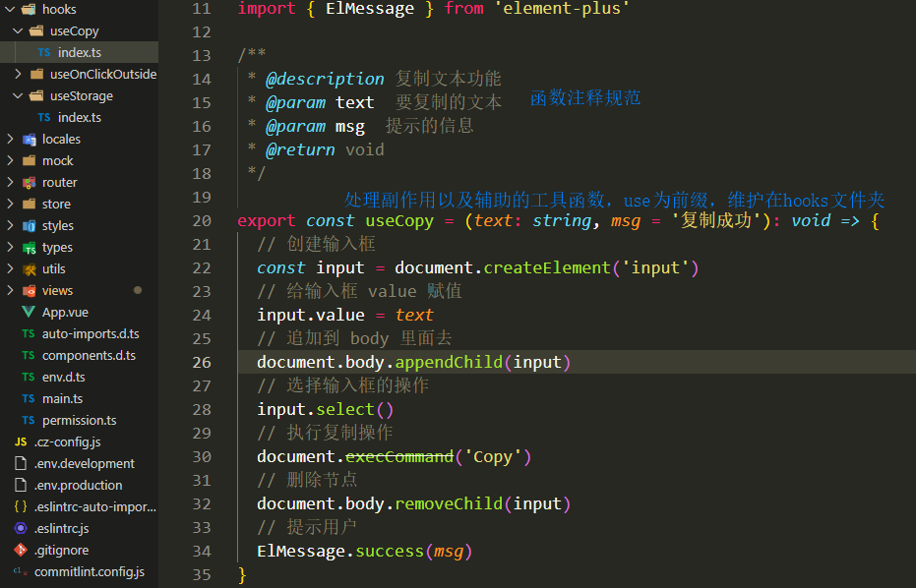The image size is (916, 588).
Task: Click the types folder icon
Action: click(x=29, y=248)
